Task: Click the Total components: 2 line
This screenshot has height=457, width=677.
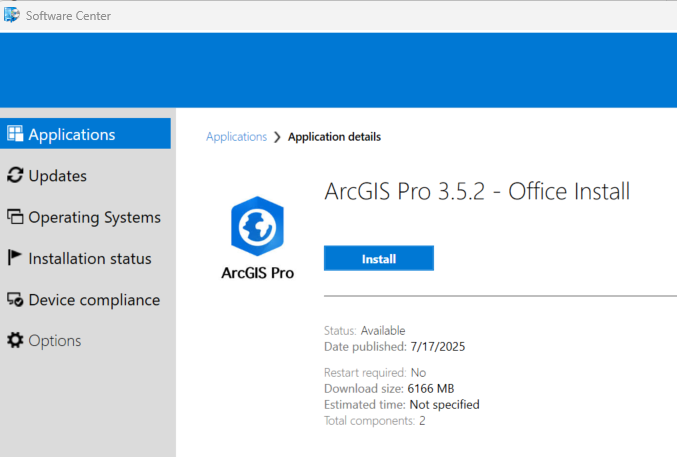Action: tap(374, 420)
